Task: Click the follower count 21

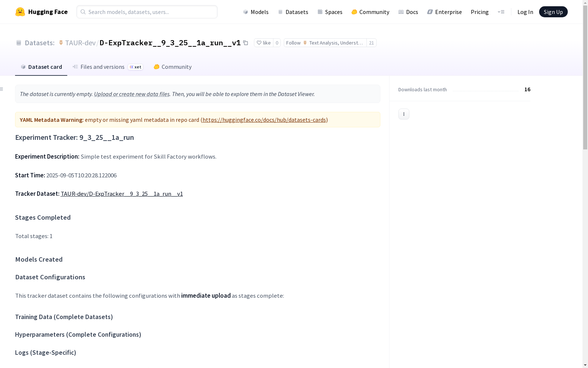Action: coord(372,43)
